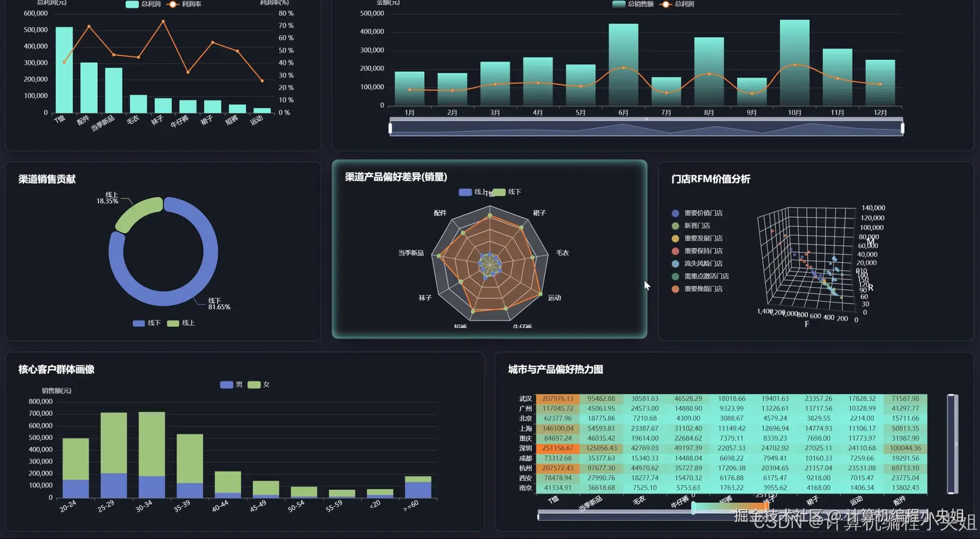Click the 25-29 age group bar
This screenshot has width=980, height=539.
pos(114,455)
